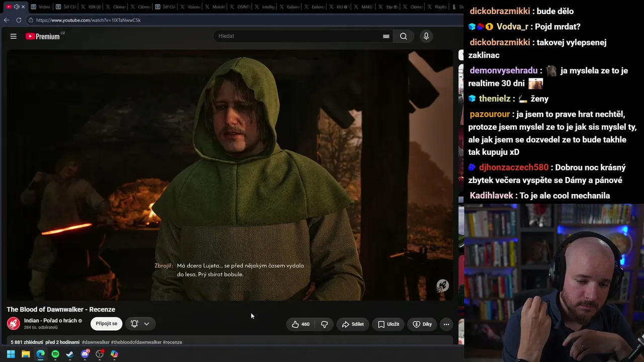
Task: Click the video player to pause playback
Action: coord(229,174)
